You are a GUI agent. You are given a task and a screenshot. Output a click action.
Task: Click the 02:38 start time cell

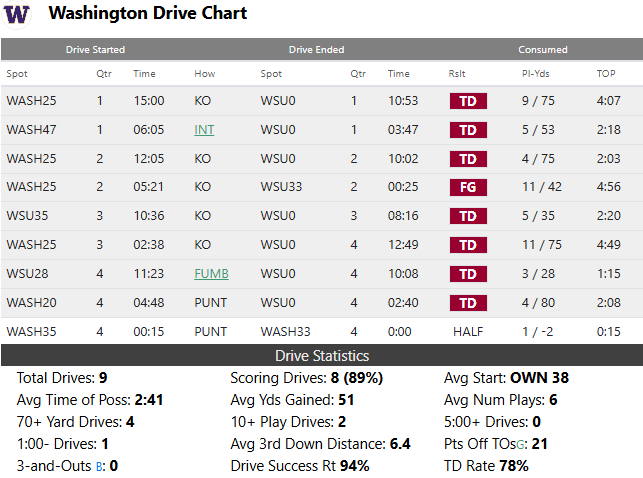tap(149, 245)
